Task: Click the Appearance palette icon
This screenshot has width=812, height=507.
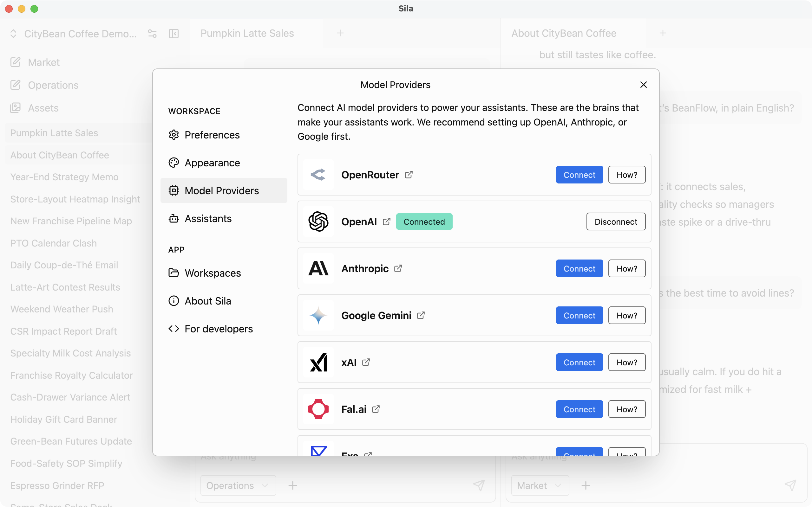Action: pos(174,163)
